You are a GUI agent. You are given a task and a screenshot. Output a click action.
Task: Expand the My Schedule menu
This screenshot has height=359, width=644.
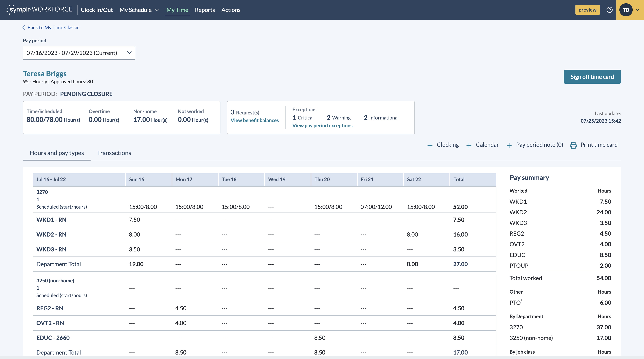[x=139, y=10]
